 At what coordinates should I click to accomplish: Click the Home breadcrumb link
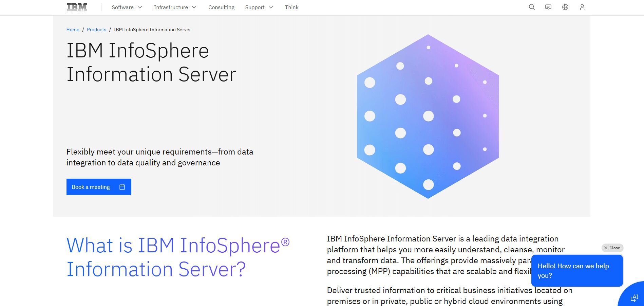click(x=73, y=30)
